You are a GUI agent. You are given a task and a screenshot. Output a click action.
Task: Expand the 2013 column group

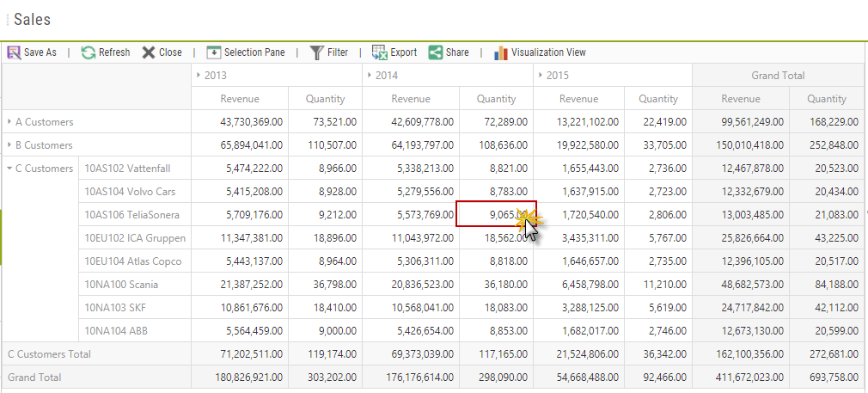pyautogui.click(x=199, y=76)
